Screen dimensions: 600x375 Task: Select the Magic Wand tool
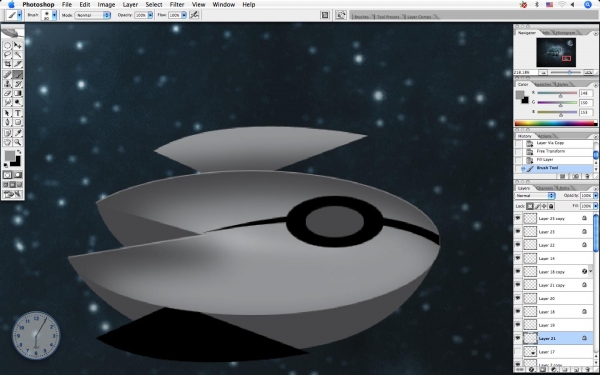(x=18, y=55)
